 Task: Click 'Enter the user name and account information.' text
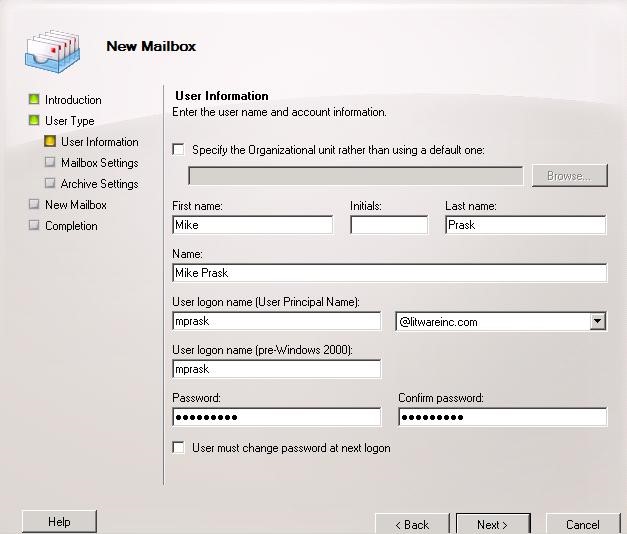[279, 112]
